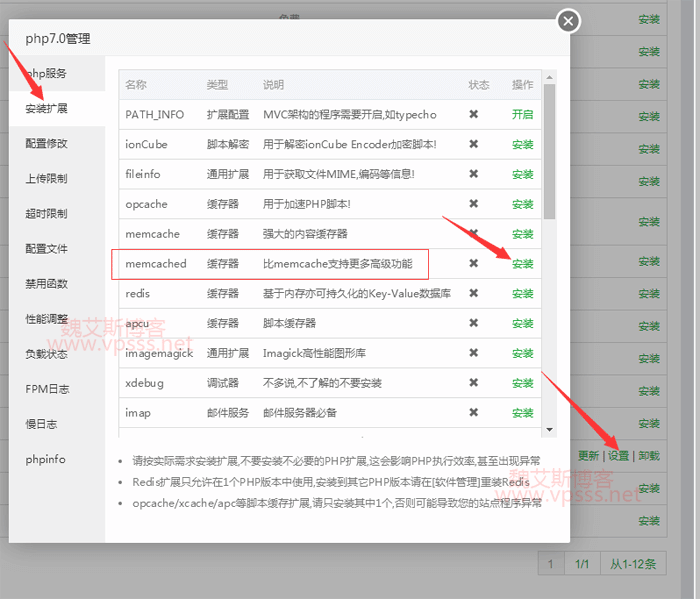Viewport: 700px width, 599px height.
Task: Select page 1 in the pagination
Action: click(550, 564)
